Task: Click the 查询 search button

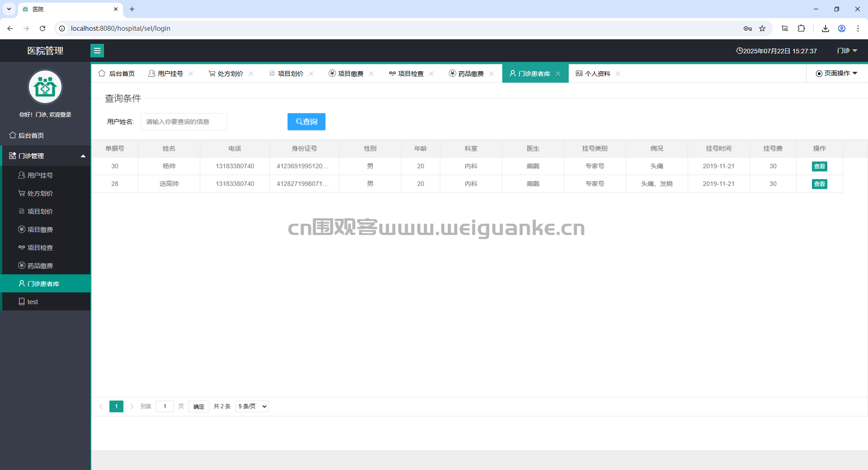Action: tap(307, 122)
